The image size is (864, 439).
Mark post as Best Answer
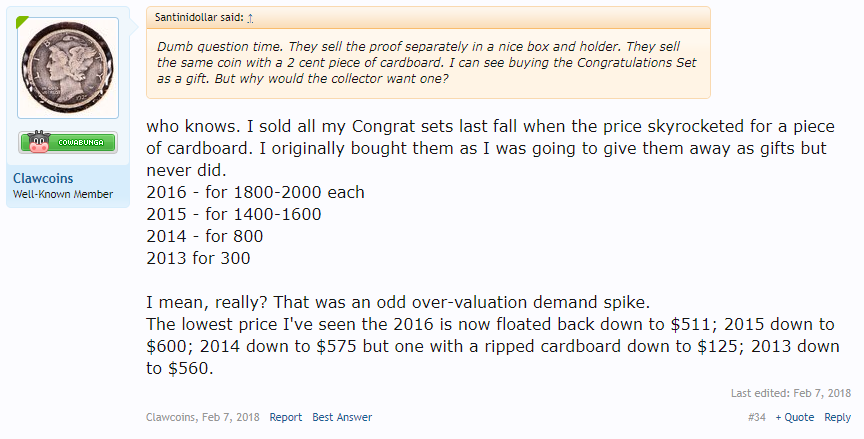[x=342, y=417]
